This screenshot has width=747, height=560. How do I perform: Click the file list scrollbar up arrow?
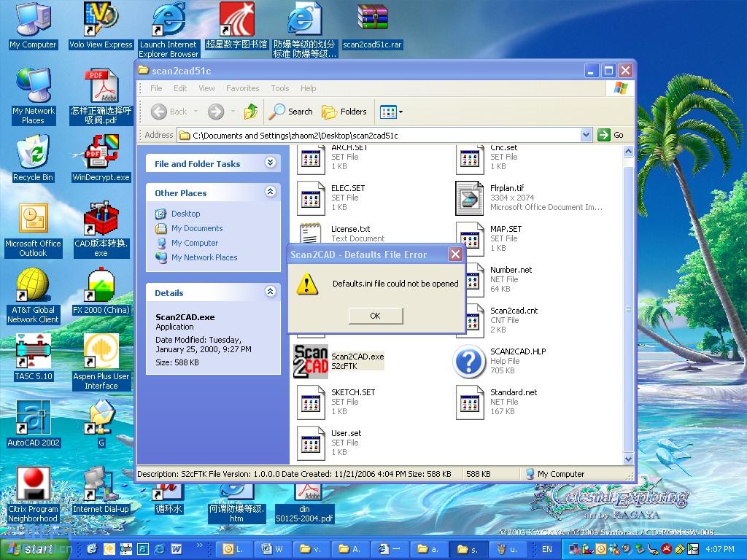coord(628,152)
